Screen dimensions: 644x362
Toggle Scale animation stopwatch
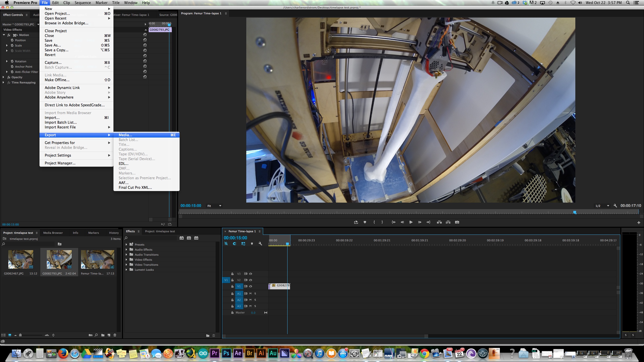[x=12, y=46]
